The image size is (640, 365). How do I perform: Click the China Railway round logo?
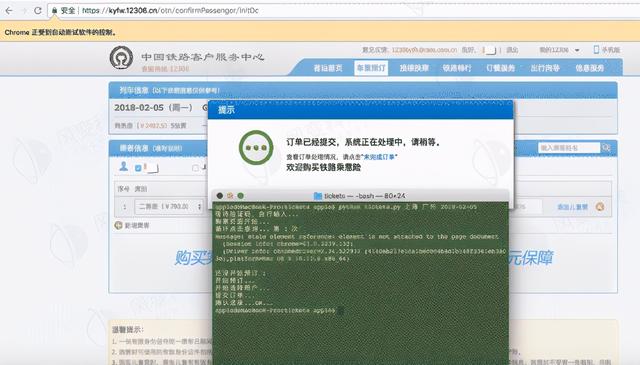click(x=121, y=58)
